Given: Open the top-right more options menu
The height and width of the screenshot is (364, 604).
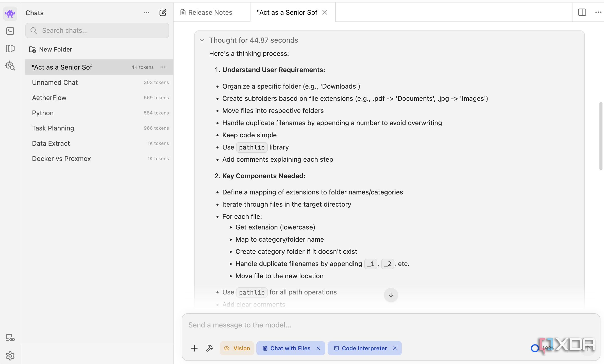Looking at the screenshot, I should coord(598,12).
